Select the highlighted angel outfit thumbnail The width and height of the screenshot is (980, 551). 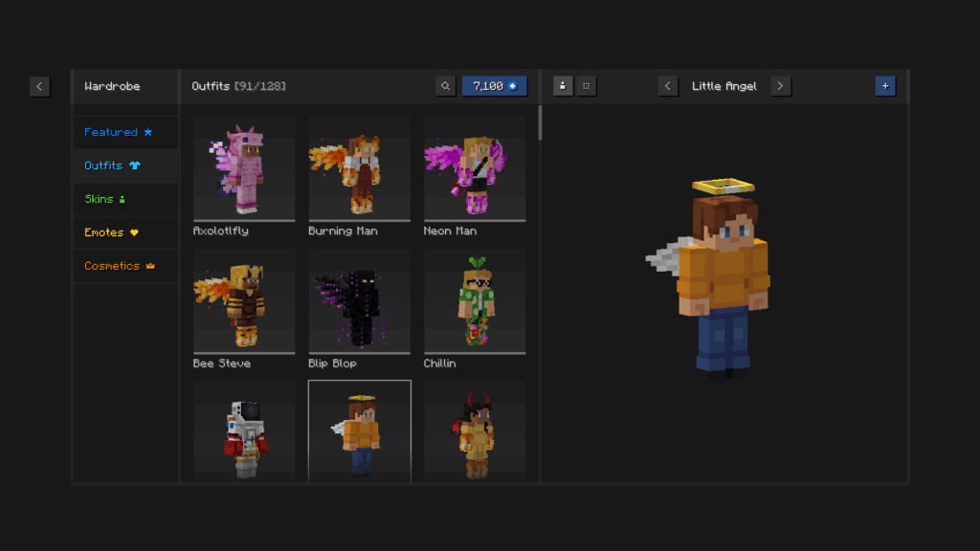tap(360, 431)
